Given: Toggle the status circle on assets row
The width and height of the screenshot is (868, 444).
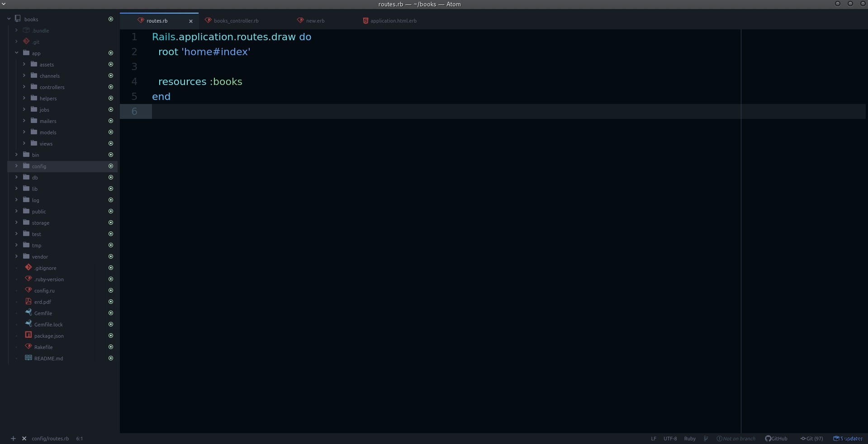Looking at the screenshot, I should click(111, 64).
